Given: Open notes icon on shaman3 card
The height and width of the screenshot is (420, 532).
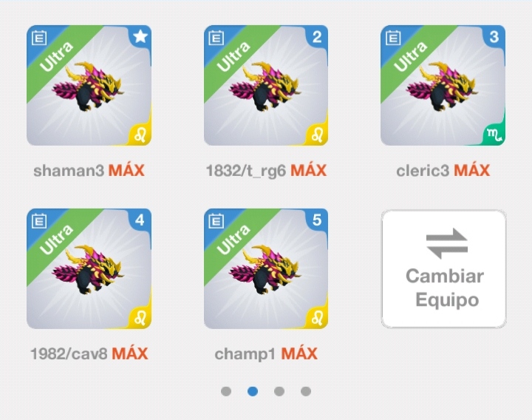Looking at the screenshot, I should click(x=39, y=38).
